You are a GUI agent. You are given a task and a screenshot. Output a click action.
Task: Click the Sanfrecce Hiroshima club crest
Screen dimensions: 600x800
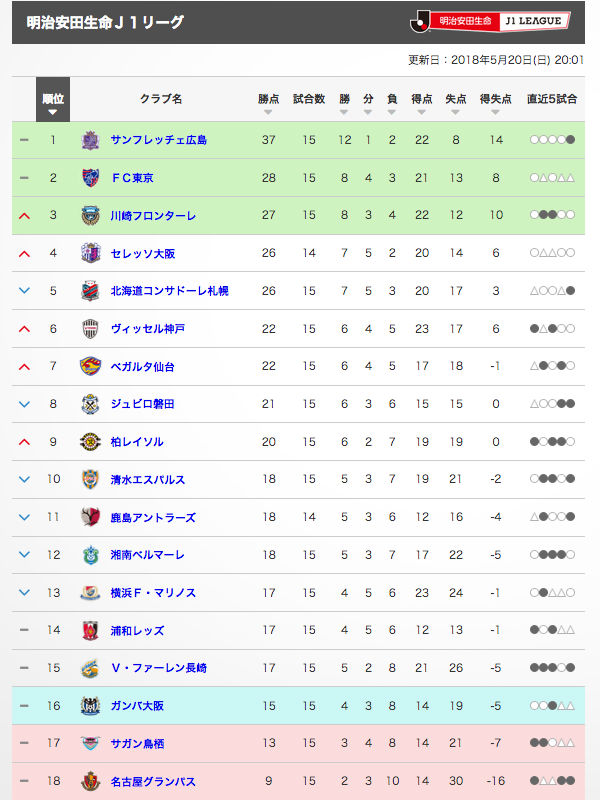point(91,140)
